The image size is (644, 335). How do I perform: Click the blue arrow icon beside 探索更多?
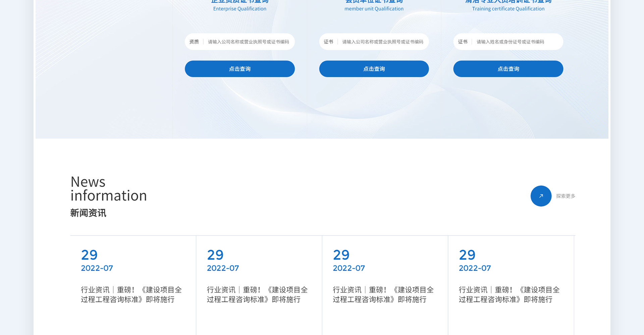tap(541, 196)
